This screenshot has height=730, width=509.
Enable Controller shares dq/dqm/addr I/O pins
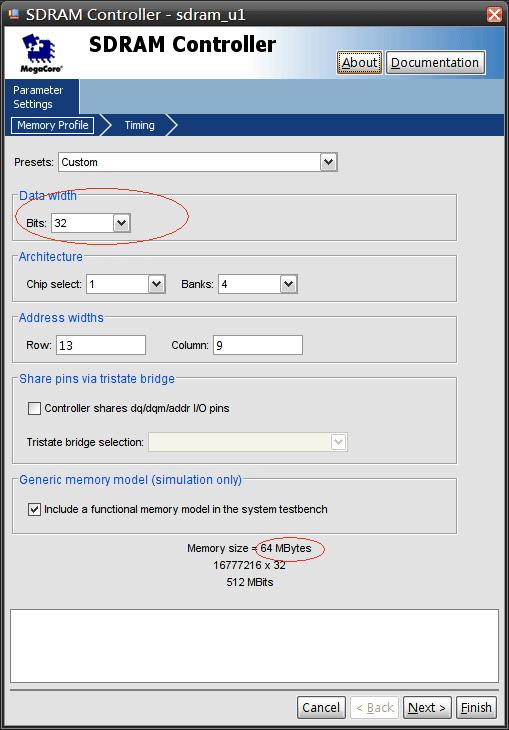34,408
